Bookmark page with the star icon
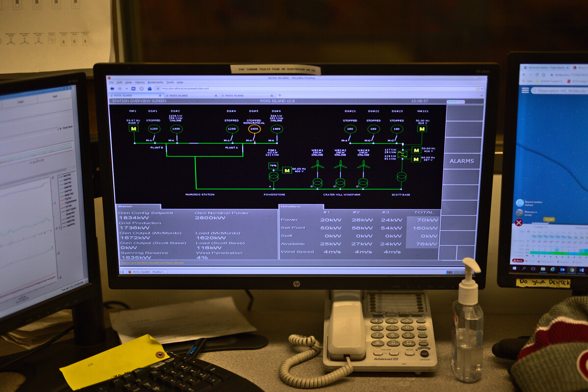This screenshot has width=588, height=392. point(478,89)
